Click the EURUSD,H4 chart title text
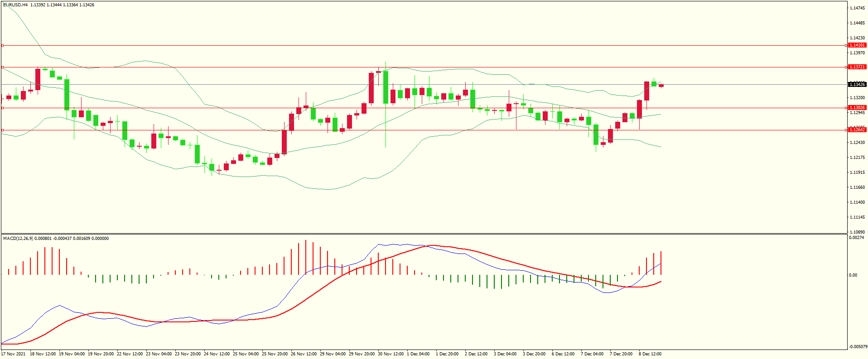The width and height of the screenshot is (868, 359). coord(15,5)
